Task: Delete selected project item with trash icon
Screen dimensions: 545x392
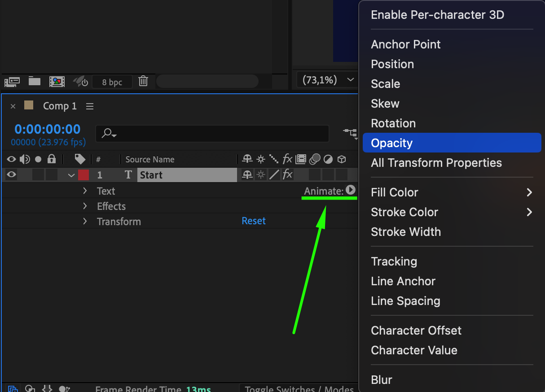Action: [143, 81]
